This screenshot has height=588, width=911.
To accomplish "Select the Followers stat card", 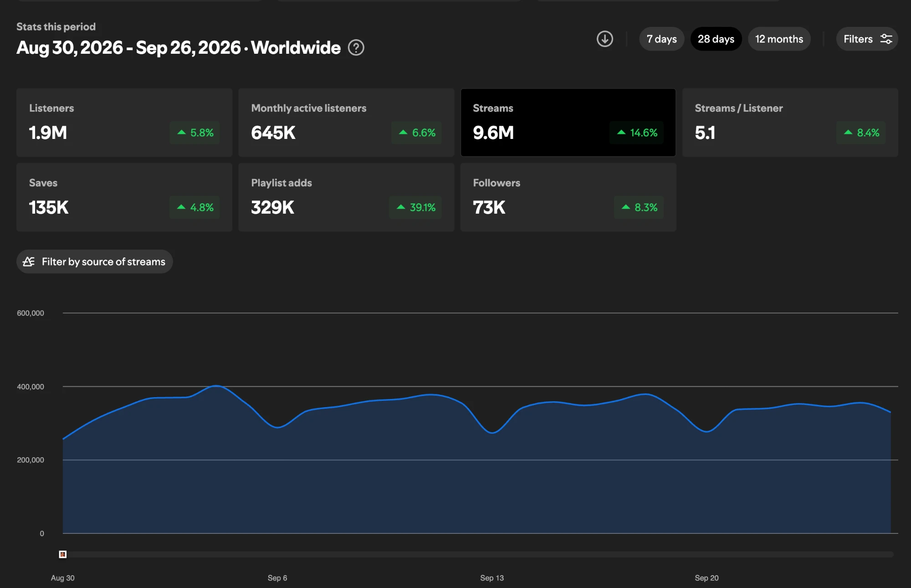I will click(568, 197).
